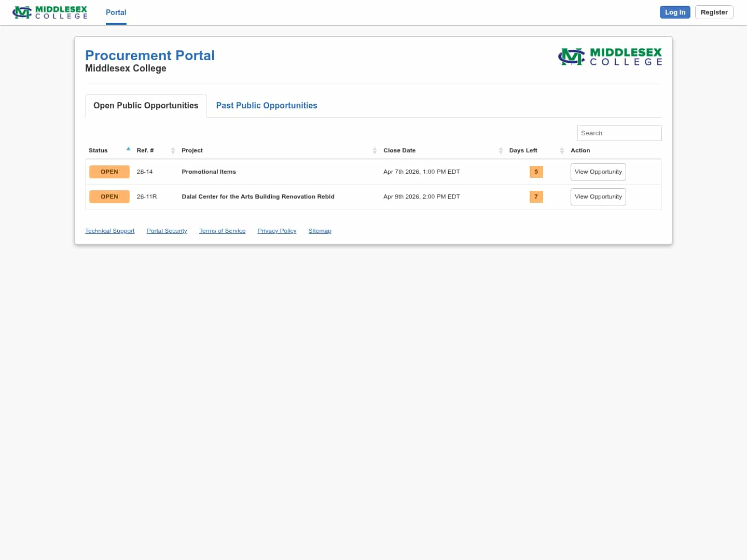Click the Middlesex College logo in the navbar

[50, 12]
